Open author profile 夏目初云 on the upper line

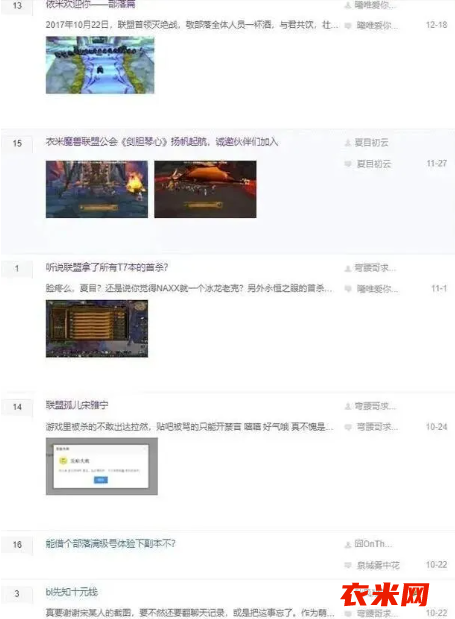372,143
